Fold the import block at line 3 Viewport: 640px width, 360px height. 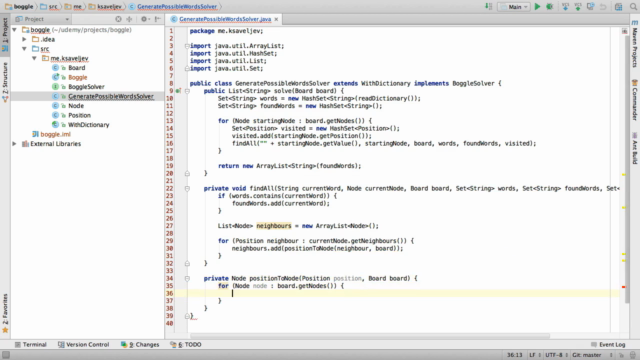pos(187,46)
